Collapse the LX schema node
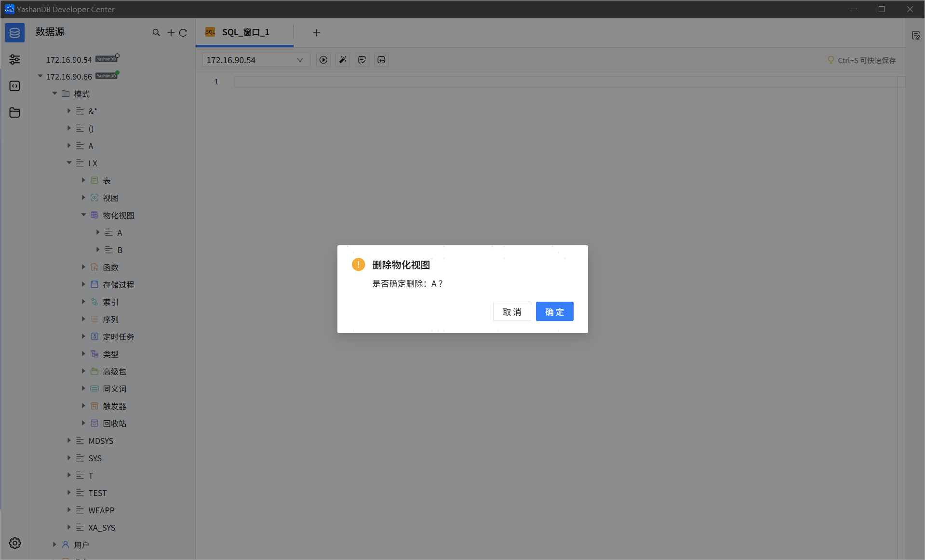This screenshot has height=560, width=925. coord(69,163)
